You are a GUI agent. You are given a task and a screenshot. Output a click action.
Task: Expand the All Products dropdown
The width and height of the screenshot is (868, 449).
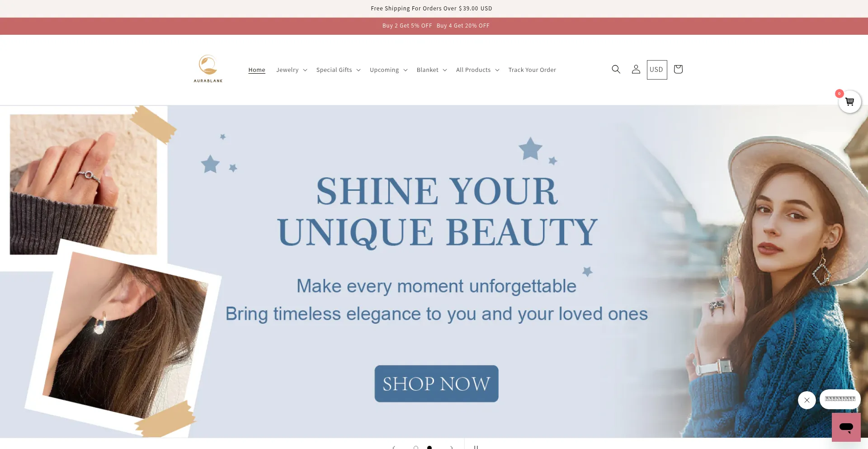[477, 70]
